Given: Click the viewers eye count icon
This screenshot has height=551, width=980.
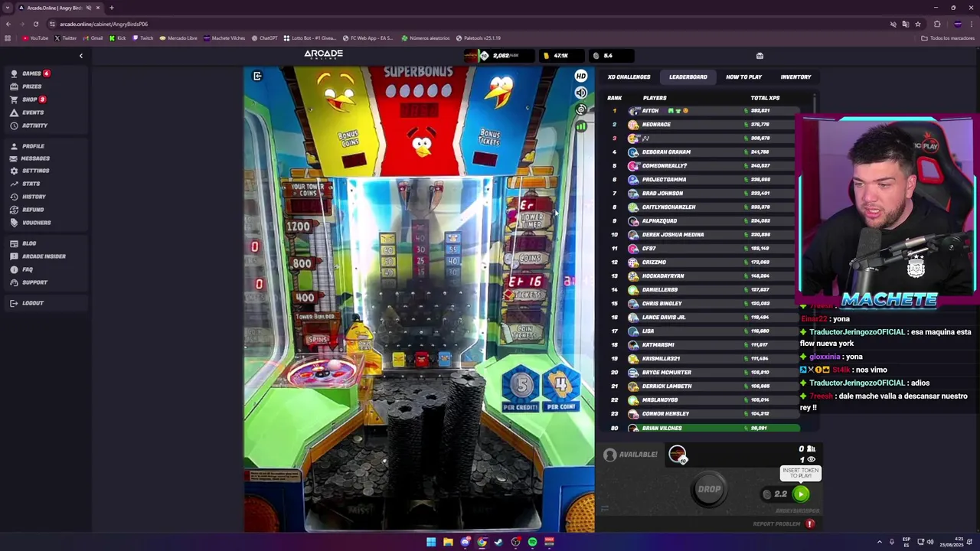Looking at the screenshot, I should (x=811, y=460).
